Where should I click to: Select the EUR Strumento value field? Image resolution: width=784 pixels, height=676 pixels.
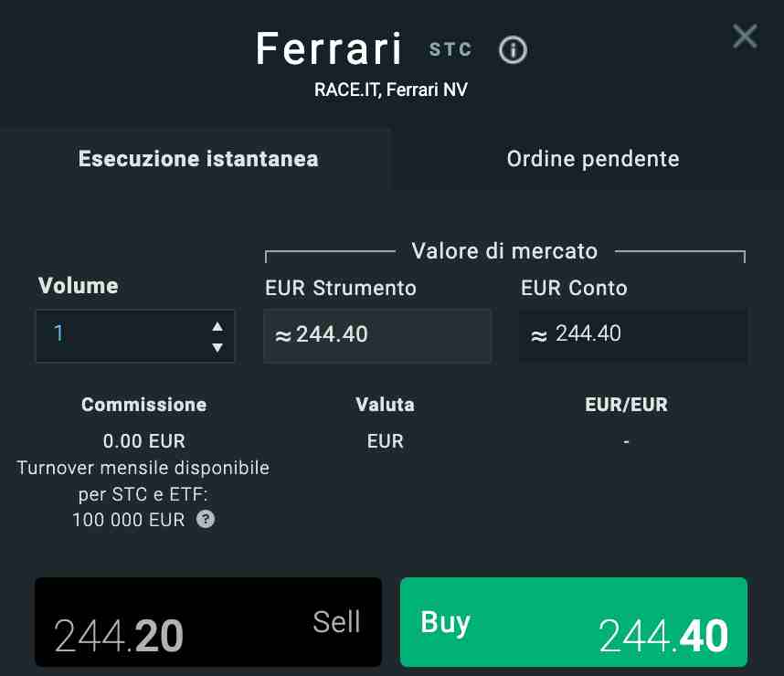point(377,334)
